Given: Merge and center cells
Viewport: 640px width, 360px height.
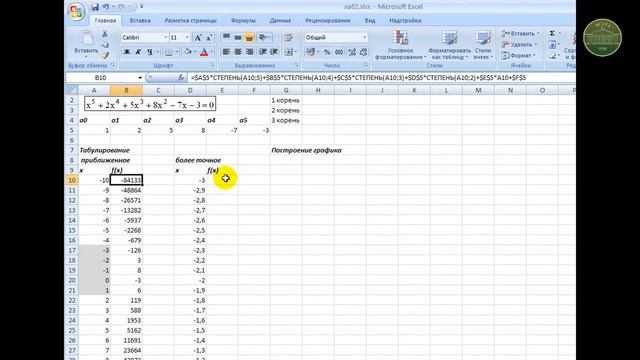Looking at the screenshot, I should coord(289,52).
